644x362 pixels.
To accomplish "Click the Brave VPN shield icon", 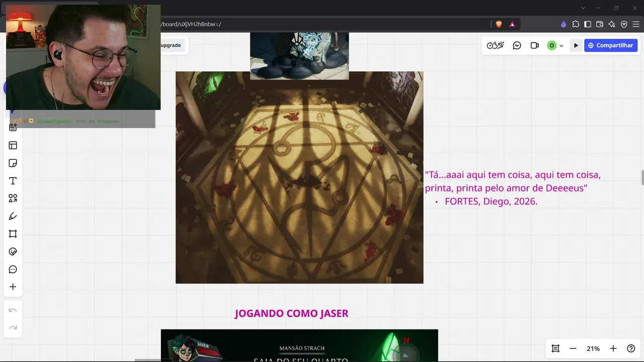I will pos(624,24).
